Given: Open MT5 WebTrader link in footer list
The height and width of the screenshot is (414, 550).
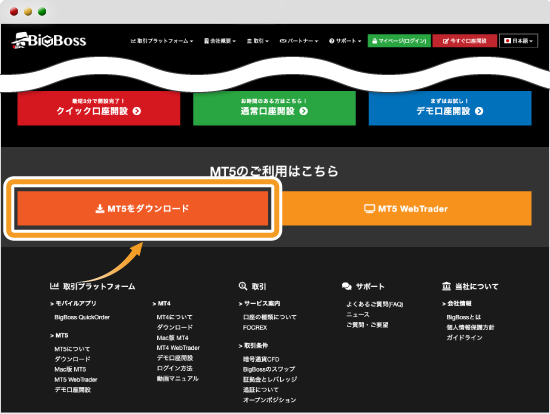Looking at the screenshot, I should 76,380.
